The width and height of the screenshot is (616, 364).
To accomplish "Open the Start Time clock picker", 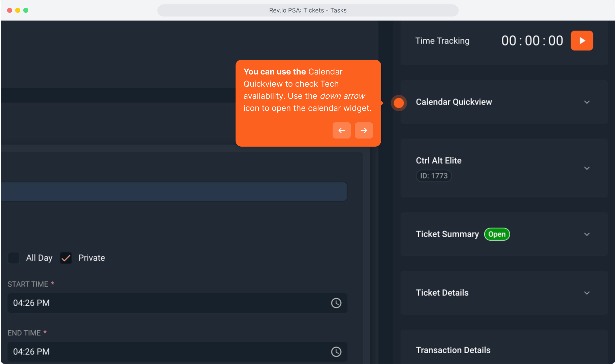I will (336, 303).
